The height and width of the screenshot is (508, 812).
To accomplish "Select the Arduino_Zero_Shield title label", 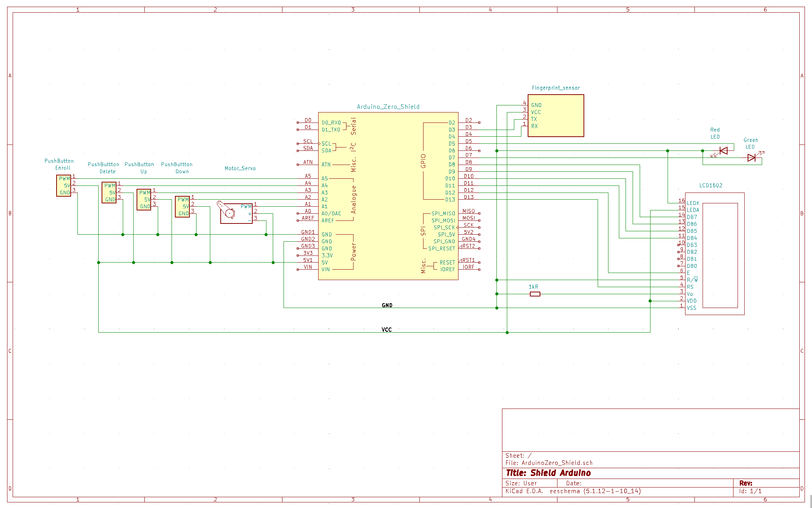I will (x=388, y=107).
